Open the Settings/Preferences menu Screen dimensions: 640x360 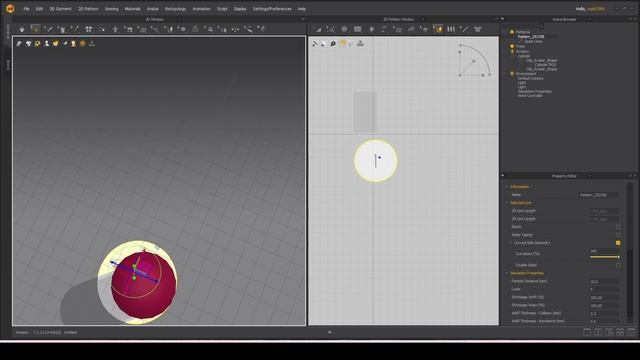point(272,9)
